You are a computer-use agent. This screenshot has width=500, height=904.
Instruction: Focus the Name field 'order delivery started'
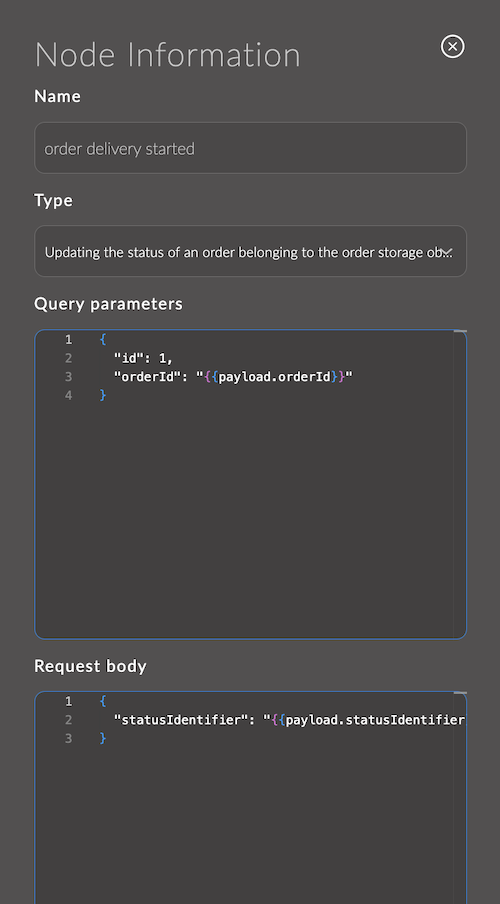pyautogui.click(x=250, y=148)
